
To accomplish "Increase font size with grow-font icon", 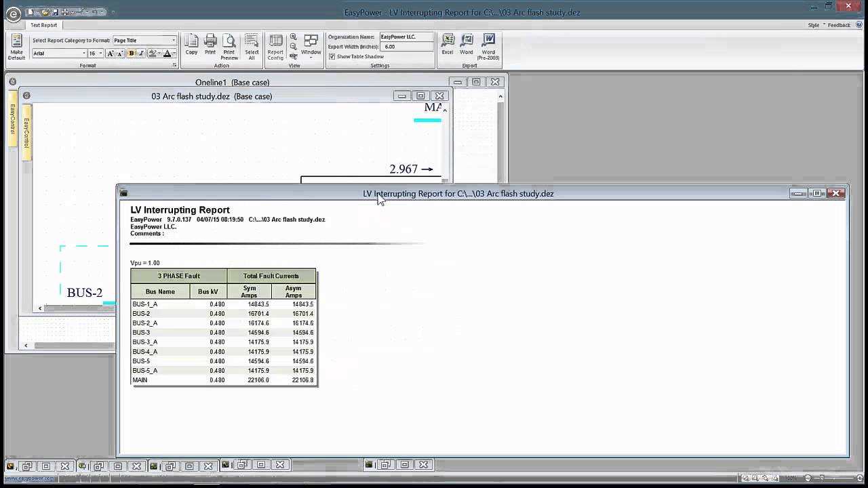I will (111, 54).
